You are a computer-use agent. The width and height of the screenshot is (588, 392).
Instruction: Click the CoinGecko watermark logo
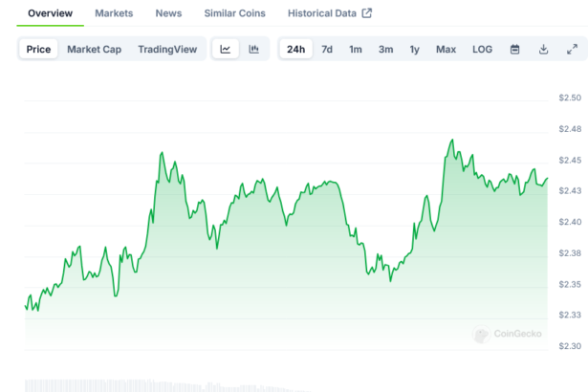click(x=509, y=335)
